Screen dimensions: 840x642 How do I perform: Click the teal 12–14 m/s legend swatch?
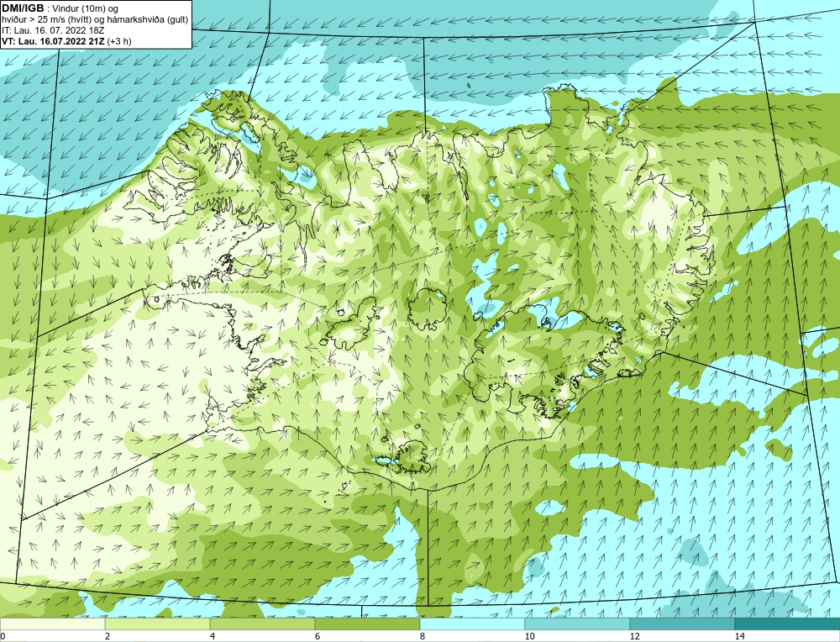682,624
